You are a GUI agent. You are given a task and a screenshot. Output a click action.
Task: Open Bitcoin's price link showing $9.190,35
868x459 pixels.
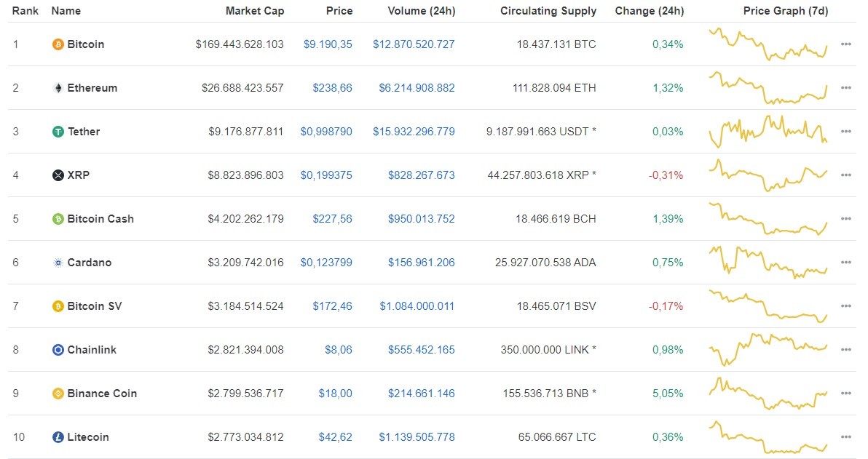pyautogui.click(x=328, y=44)
